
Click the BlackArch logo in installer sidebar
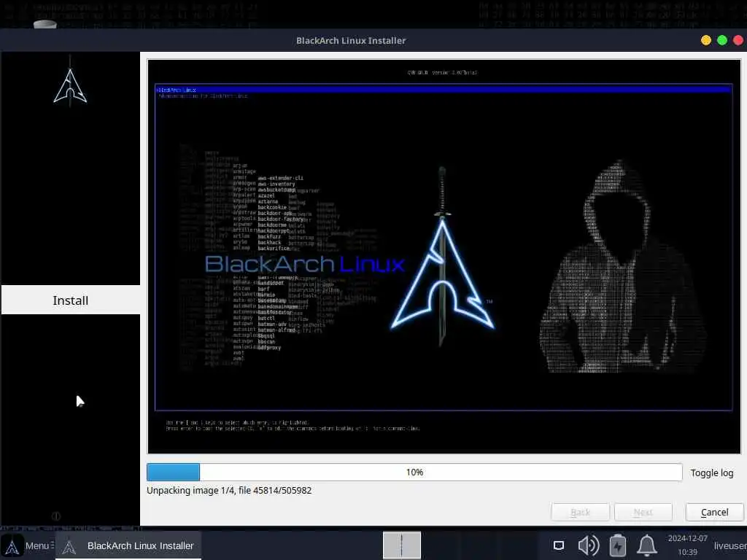pos(70,82)
